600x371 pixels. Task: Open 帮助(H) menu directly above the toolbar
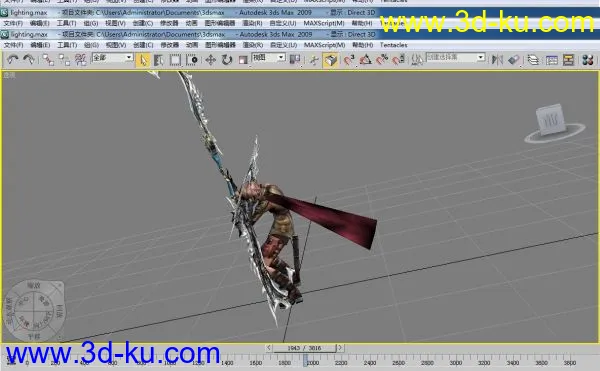pos(363,45)
